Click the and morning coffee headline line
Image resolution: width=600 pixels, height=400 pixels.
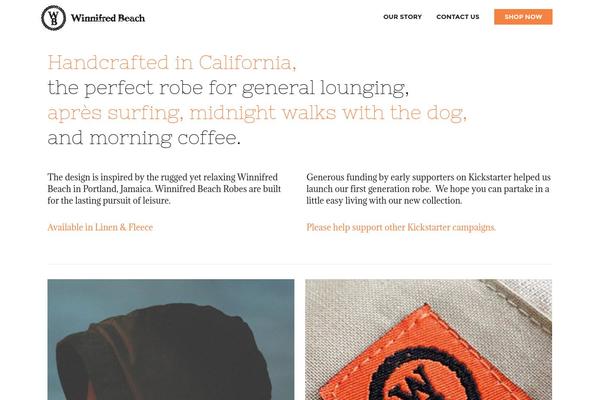click(144, 138)
